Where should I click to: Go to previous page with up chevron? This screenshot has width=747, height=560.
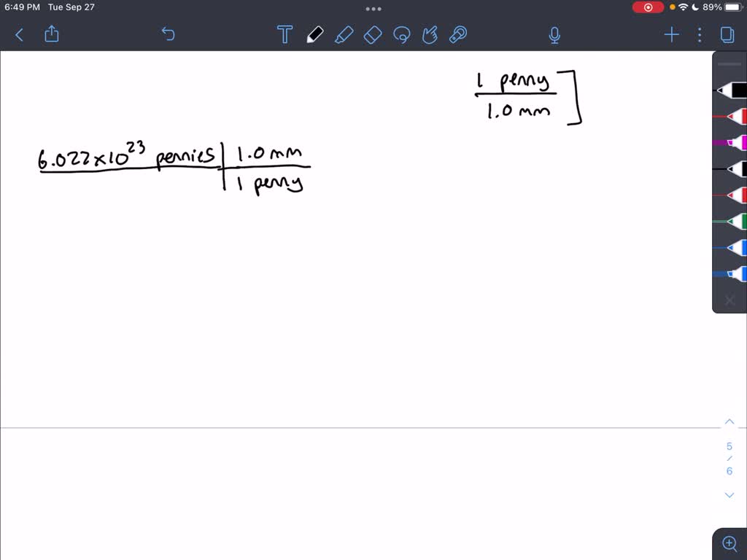pos(729,422)
